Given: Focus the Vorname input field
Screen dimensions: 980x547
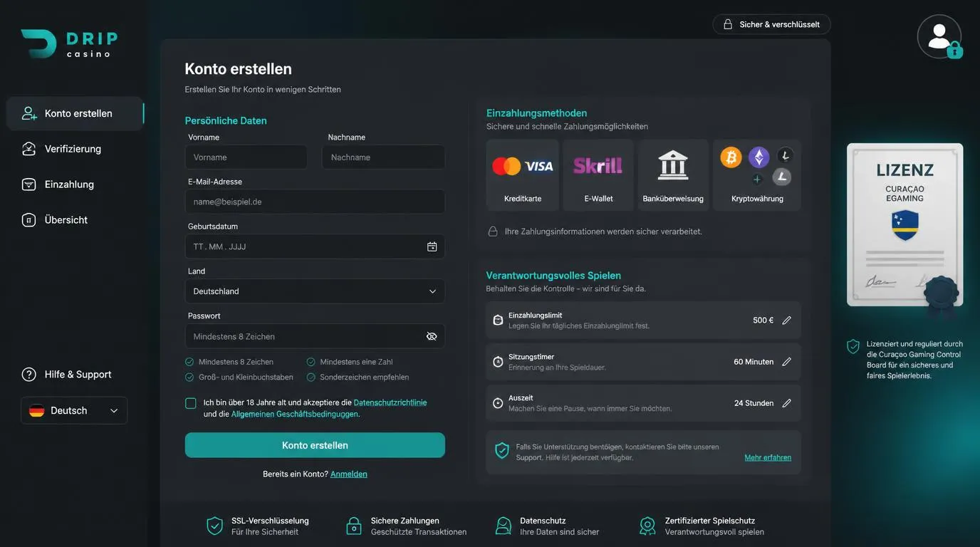Looking at the screenshot, I should [x=246, y=157].
